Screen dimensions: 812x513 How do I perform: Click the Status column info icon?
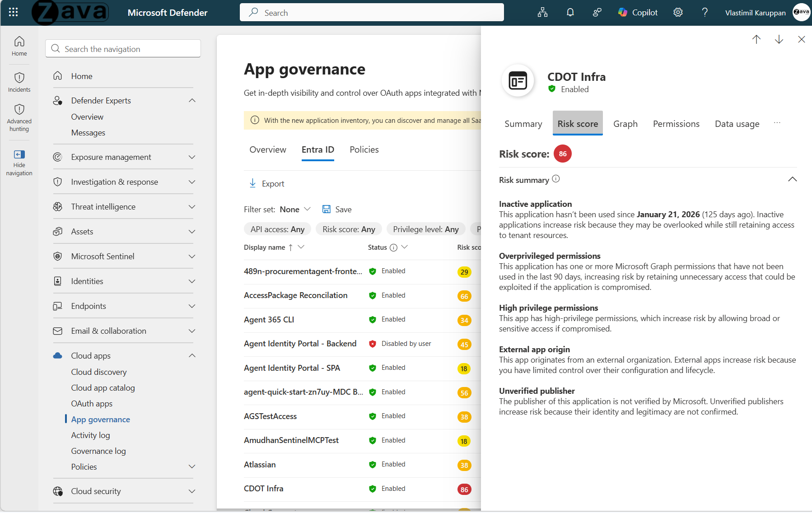coord(393,247)
